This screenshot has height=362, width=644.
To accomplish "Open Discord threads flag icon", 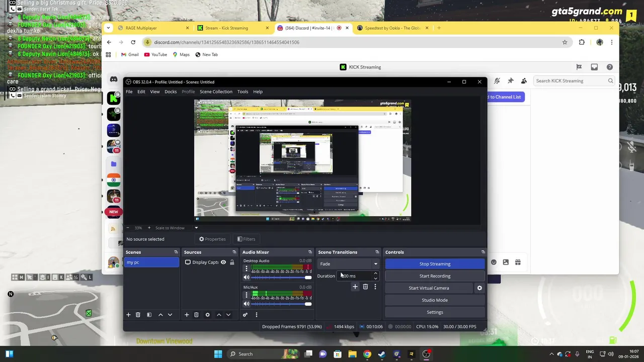I will (x=579, y=67).
